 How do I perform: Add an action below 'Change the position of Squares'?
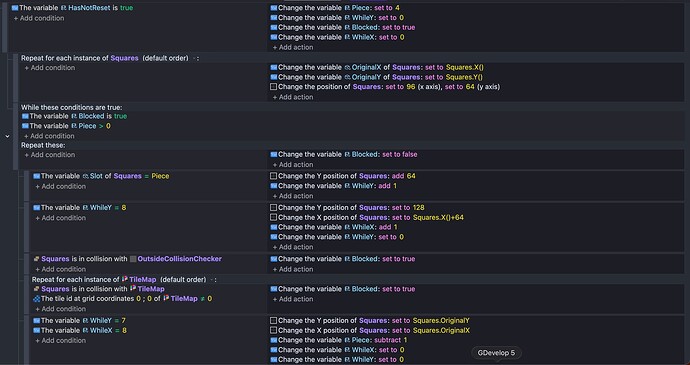coord(293,97)
